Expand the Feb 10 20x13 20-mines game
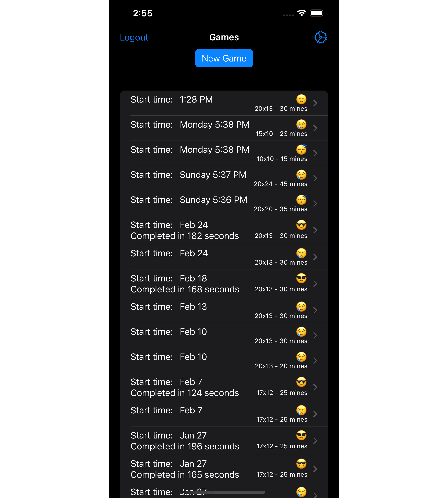The image size is (448, 498). (x=316, y=361)
